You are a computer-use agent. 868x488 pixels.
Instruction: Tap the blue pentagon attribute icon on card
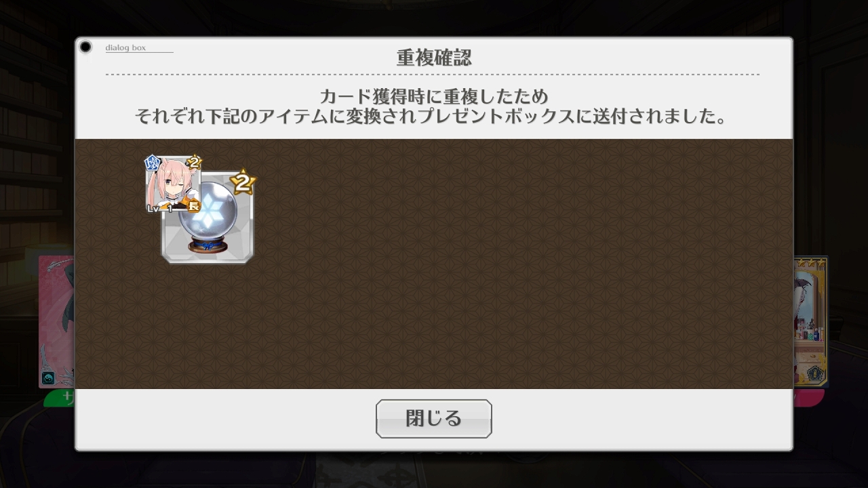(152, 163)
